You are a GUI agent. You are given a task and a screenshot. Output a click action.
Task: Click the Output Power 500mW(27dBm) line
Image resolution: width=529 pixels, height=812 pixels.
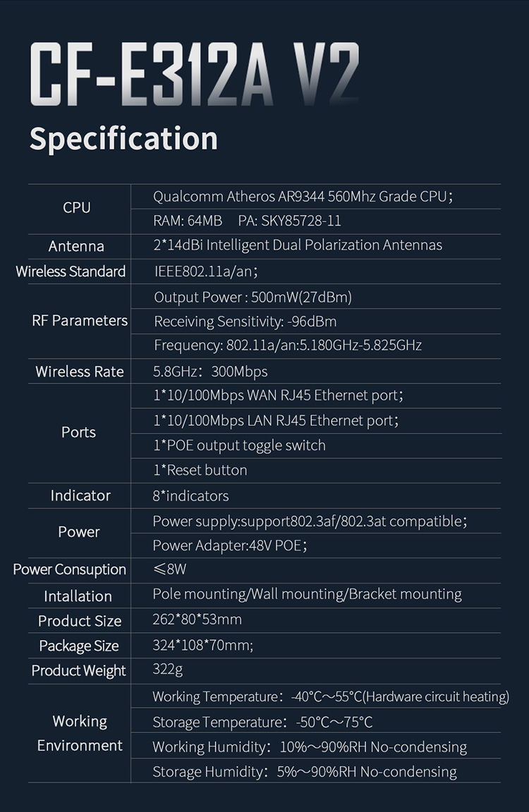[253, 297]
